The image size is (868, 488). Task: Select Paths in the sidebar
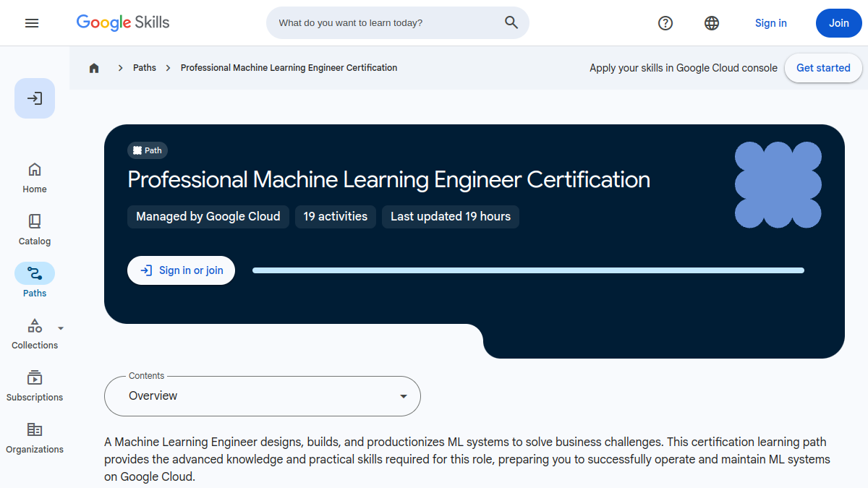[x=35, y=281]
